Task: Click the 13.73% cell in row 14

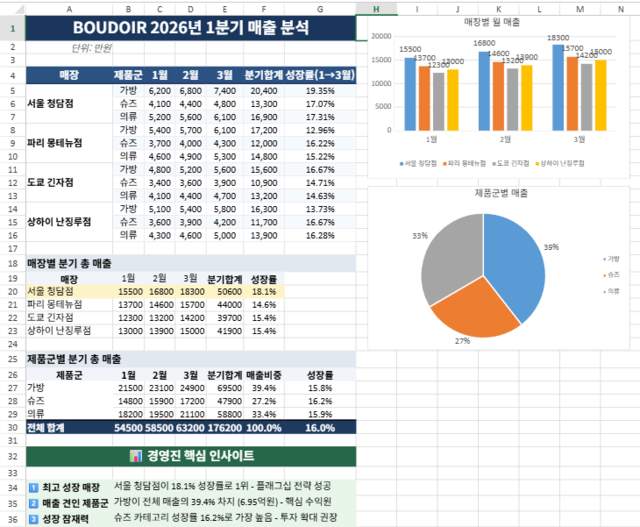Action: (320, 209)
